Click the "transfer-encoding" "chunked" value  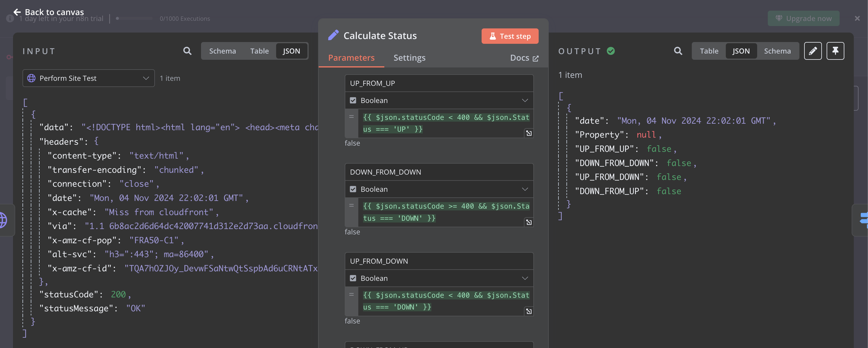coord(176,170)
